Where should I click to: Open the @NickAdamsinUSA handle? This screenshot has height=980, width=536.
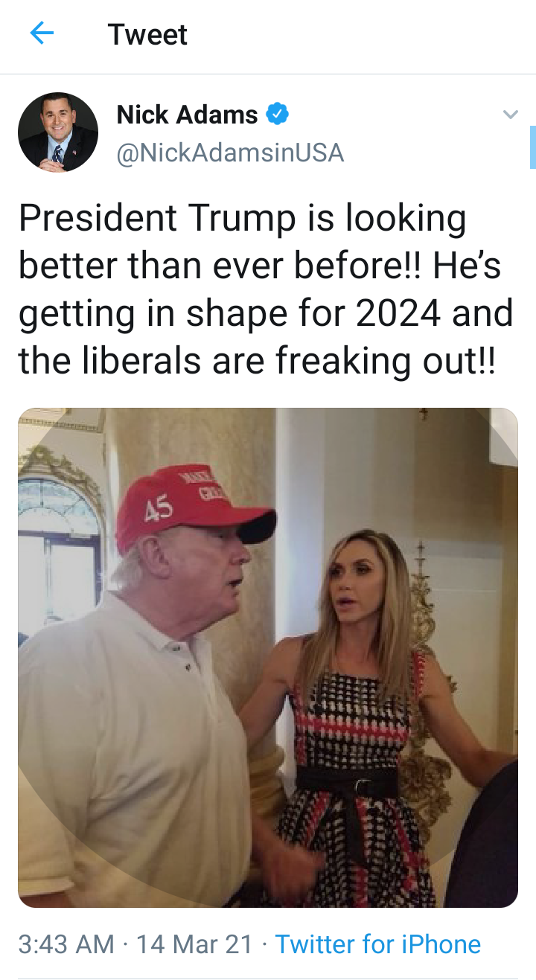230,153
